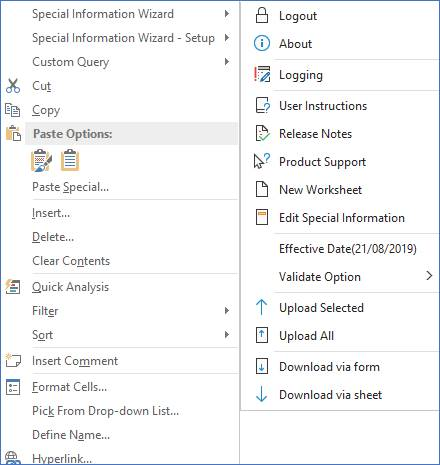Click the Logging notepad icon
Viewport: 440px width, 465px height.
coord(262,74)
